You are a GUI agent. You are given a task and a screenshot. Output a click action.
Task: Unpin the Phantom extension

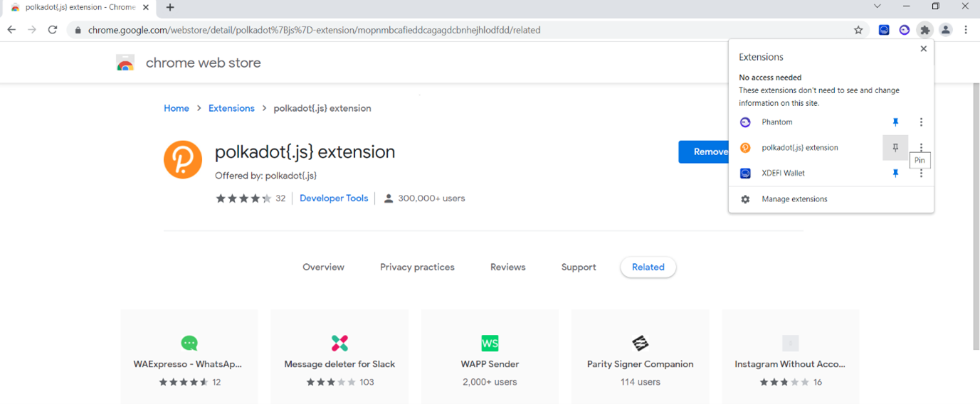click(x=895, y=122)
